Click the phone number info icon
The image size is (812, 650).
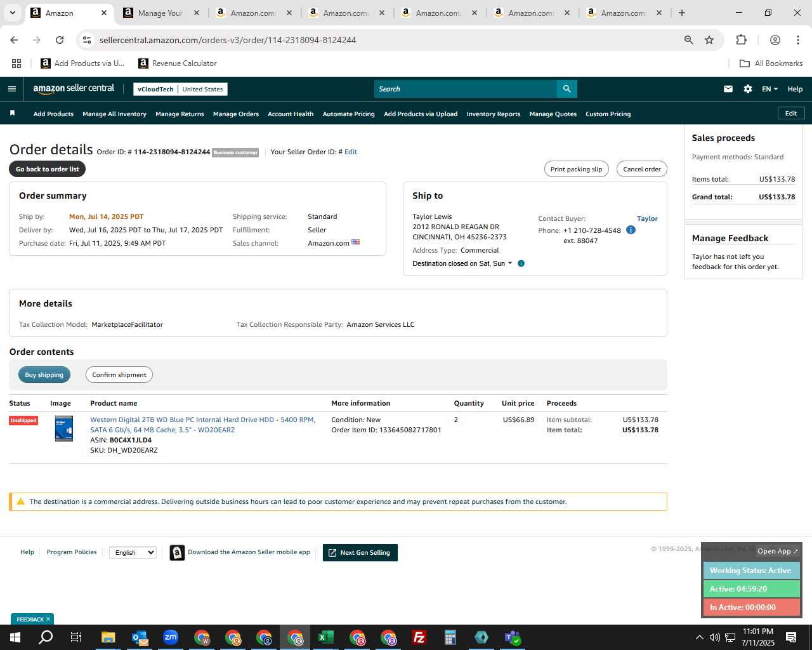click(x=631, y=230)
